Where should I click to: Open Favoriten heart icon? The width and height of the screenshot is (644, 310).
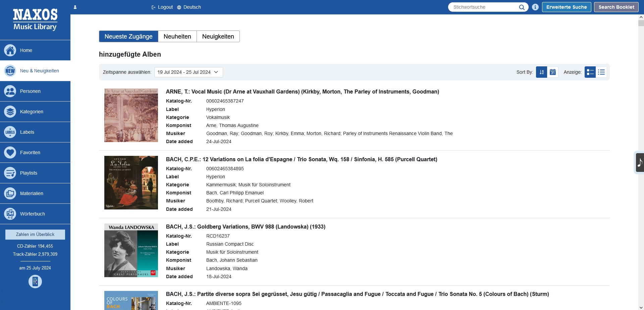[x=10, y=152]
